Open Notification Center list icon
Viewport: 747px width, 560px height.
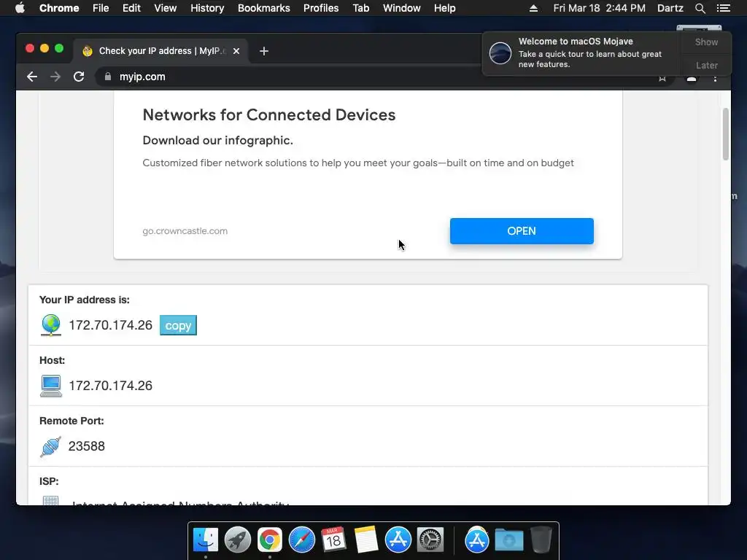click(723, 8)
